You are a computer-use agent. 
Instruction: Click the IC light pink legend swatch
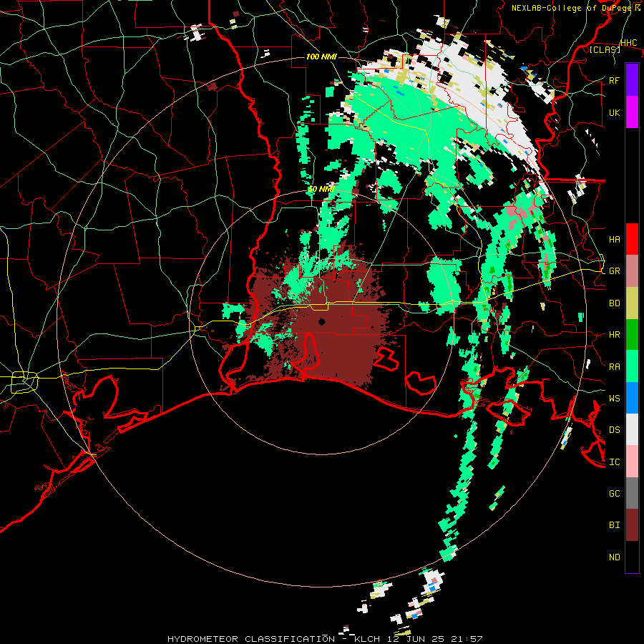[632, 462]
